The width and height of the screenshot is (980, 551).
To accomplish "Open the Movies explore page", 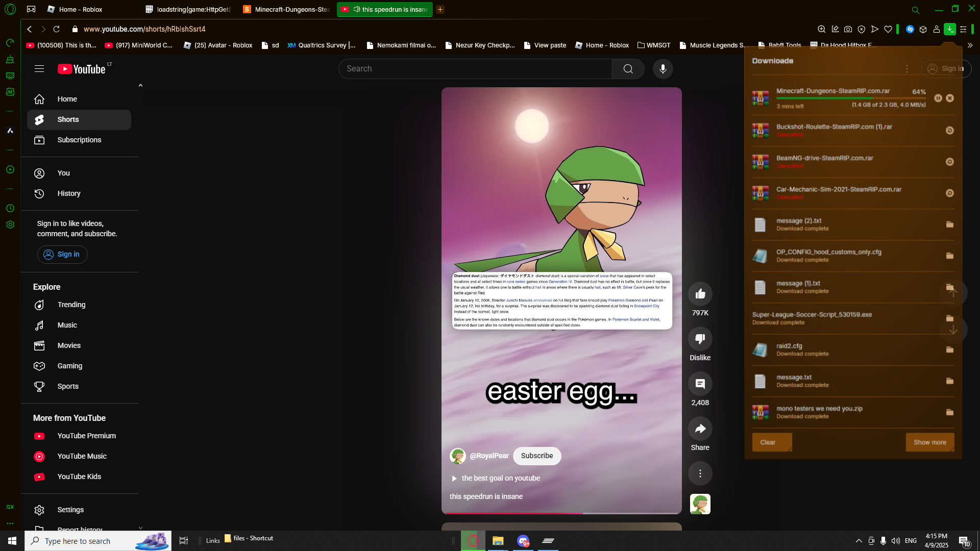I will click(79, 345).
